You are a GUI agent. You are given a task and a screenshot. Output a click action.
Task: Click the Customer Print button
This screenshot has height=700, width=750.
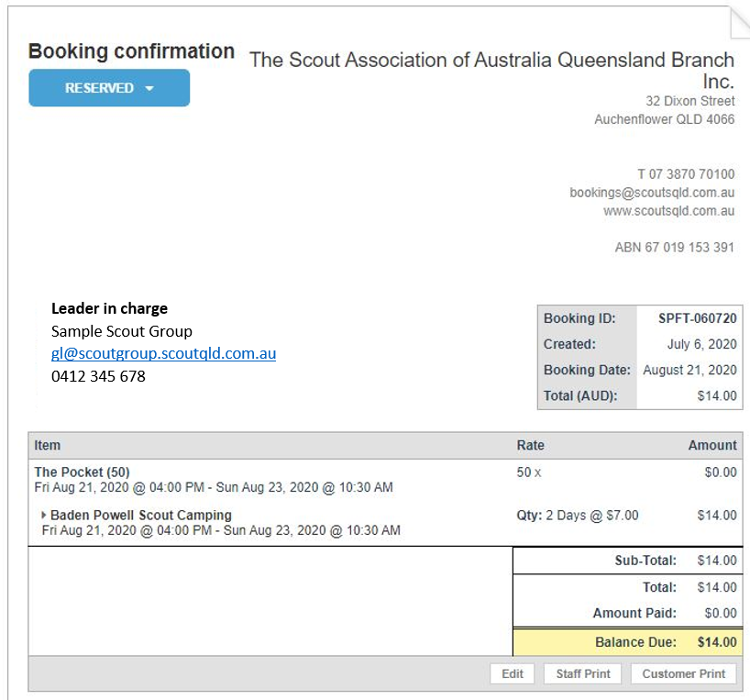click(683, 673)
